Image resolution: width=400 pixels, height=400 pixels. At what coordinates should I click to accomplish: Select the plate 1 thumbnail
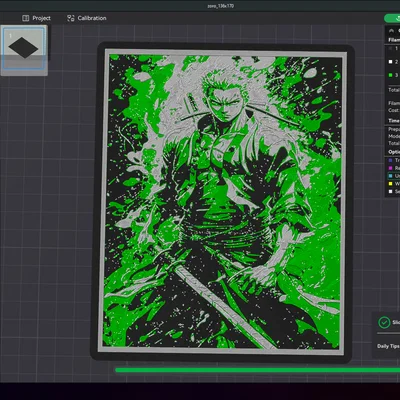point(24,49)
